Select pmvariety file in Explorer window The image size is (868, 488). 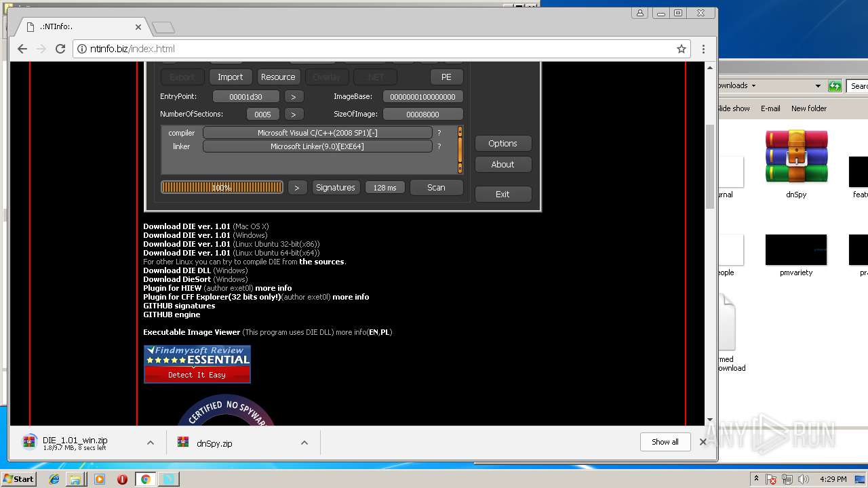coord(796,256)
